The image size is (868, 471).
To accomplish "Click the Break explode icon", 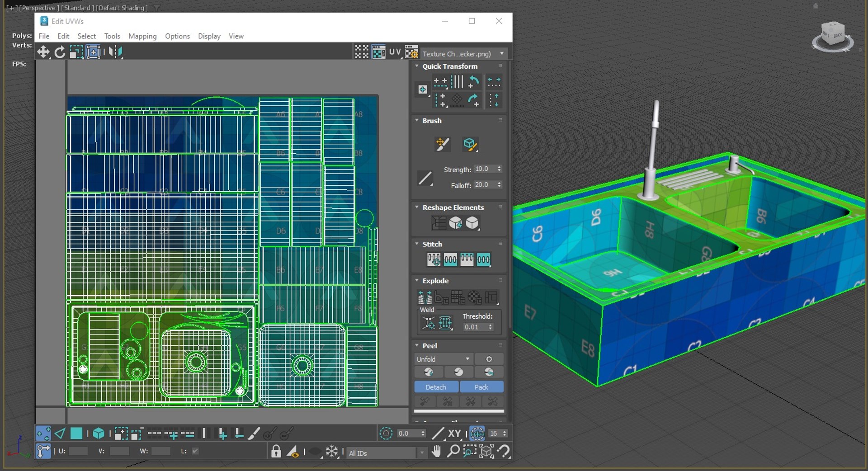I will point(425,297).
